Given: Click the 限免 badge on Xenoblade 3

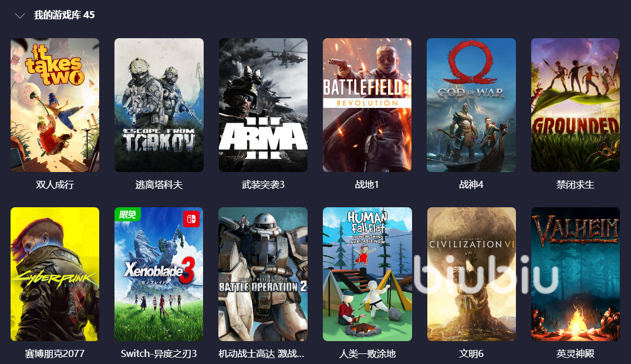Looking at the screenshot, I should click(127, 214).
